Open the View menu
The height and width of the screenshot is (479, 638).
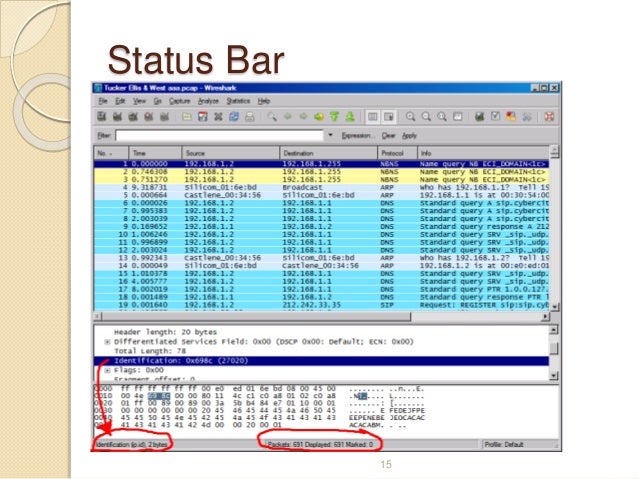(139, 101)
